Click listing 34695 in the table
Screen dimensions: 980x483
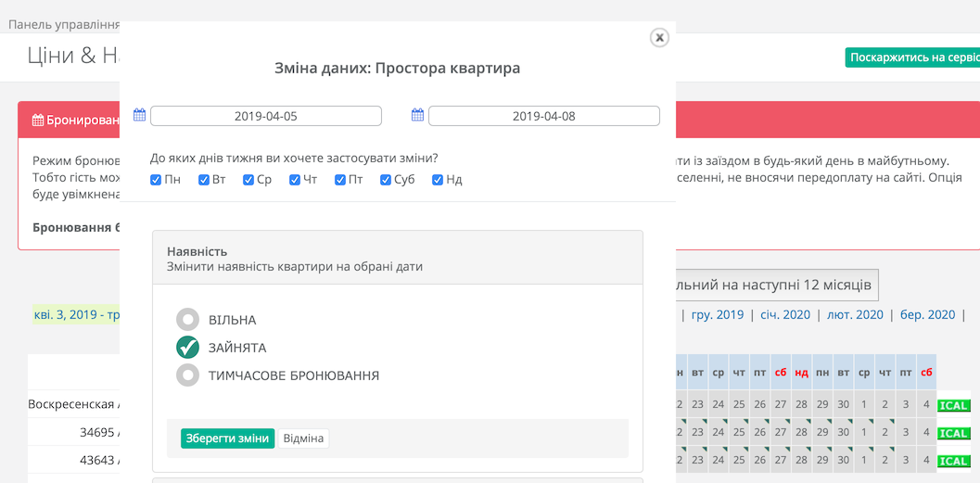click(x=100, y=432)
